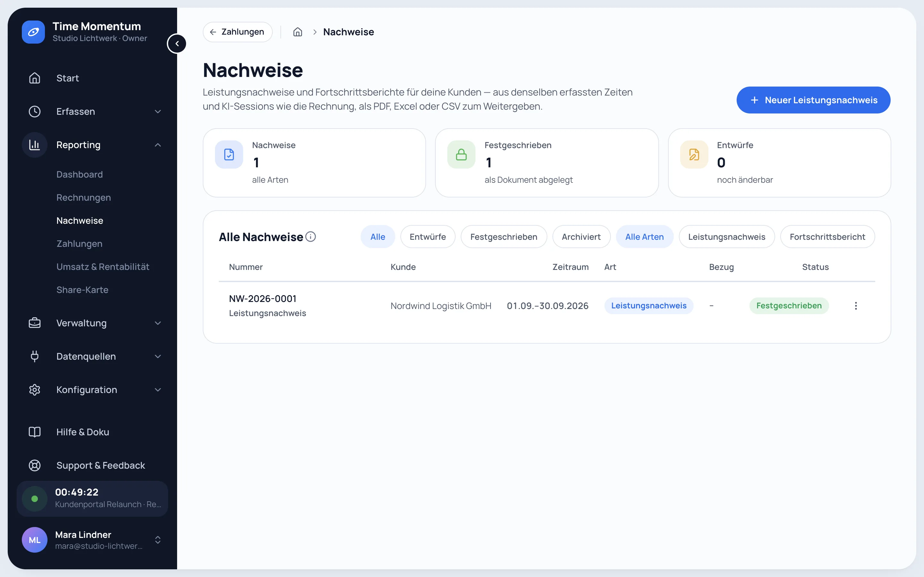This screenshot has height=577, width=924.
Task: Select the Start home icon in the sidebar
Action: (34, 78)
